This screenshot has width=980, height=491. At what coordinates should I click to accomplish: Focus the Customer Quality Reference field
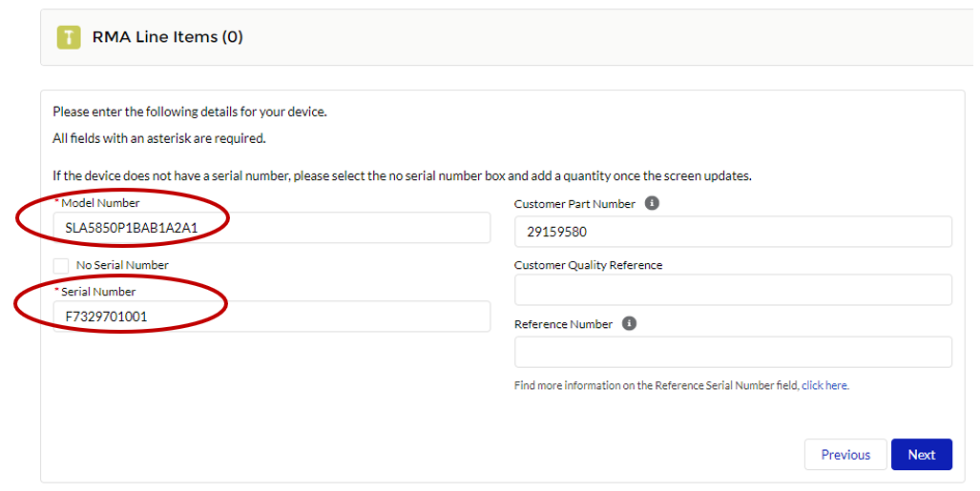coord(733,290)
